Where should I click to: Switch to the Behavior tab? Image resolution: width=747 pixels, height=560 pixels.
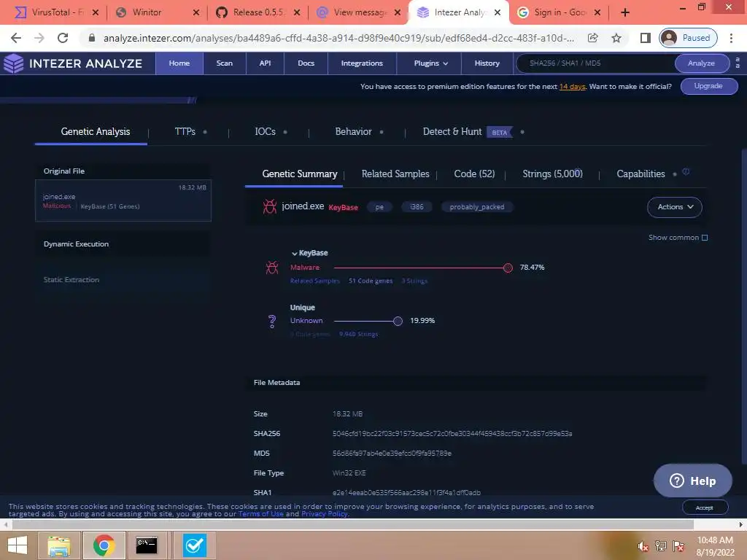(x=353, y=132)
